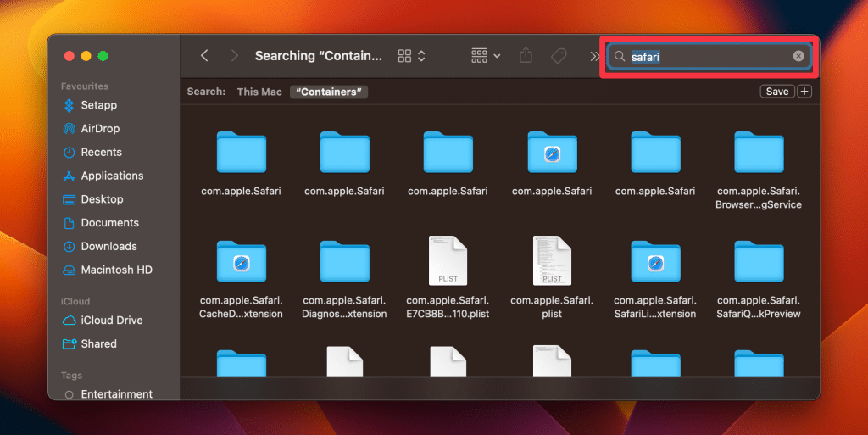The width and height of the screenshot is (868, 435).
Task: Click the Share icon in toolbar
Action: 526,56
